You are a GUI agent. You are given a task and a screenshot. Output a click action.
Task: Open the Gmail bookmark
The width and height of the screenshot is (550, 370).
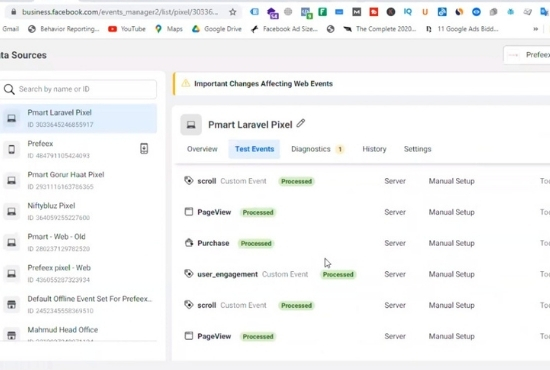10,29
